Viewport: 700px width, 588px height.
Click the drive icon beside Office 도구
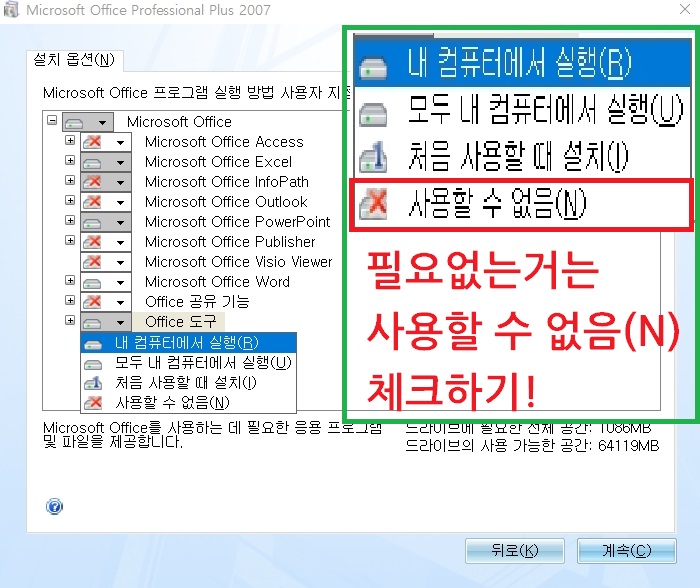(92, 323)
